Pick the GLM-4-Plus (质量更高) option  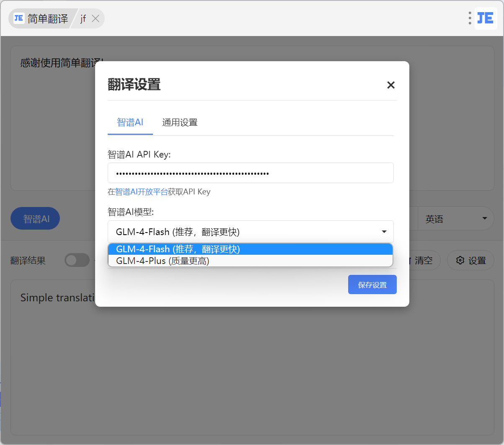tap(251, 261)
